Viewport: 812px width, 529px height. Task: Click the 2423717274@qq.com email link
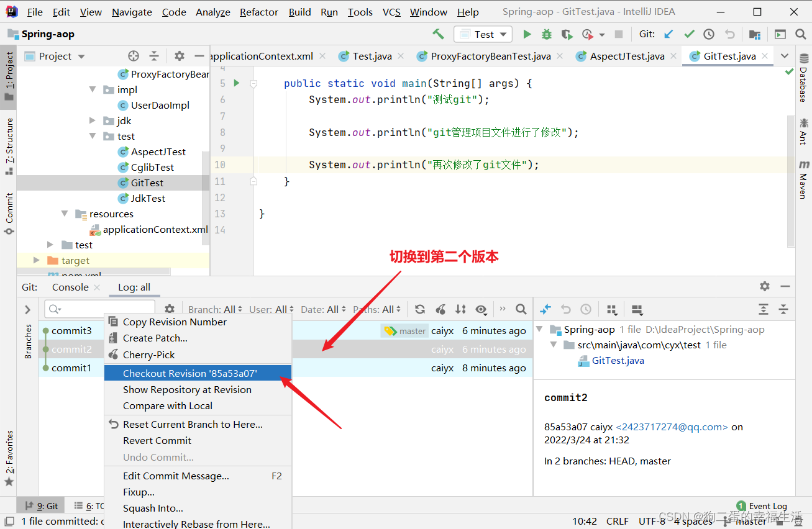[672, 427]
